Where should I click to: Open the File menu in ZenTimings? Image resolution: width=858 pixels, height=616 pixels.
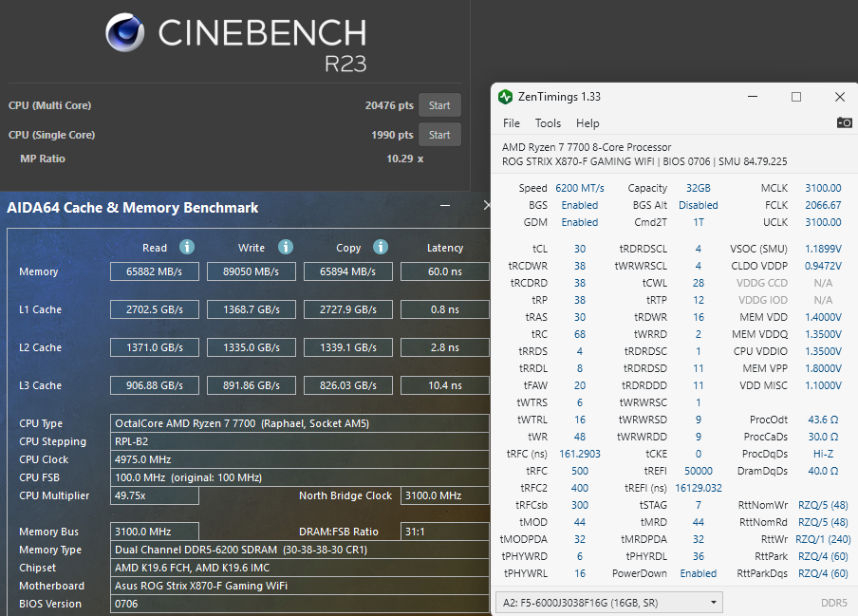click(512, 123)
